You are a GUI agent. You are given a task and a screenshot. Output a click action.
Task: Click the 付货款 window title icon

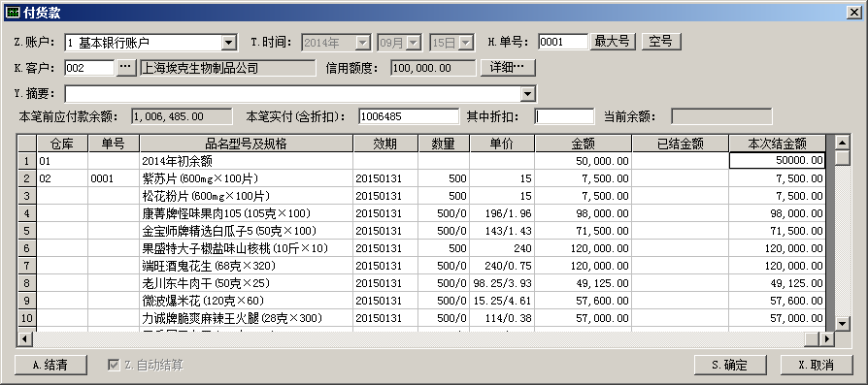tap(13, 13)
